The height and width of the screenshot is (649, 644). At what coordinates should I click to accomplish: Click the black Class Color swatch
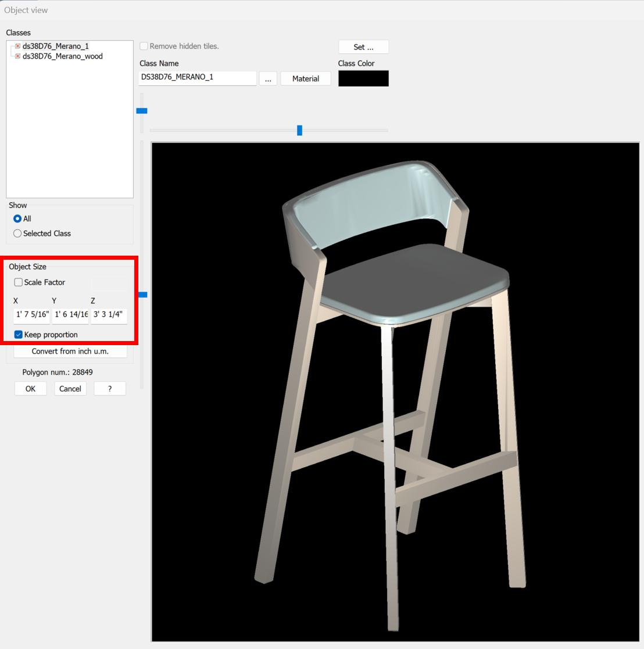[x=363, y=78]
